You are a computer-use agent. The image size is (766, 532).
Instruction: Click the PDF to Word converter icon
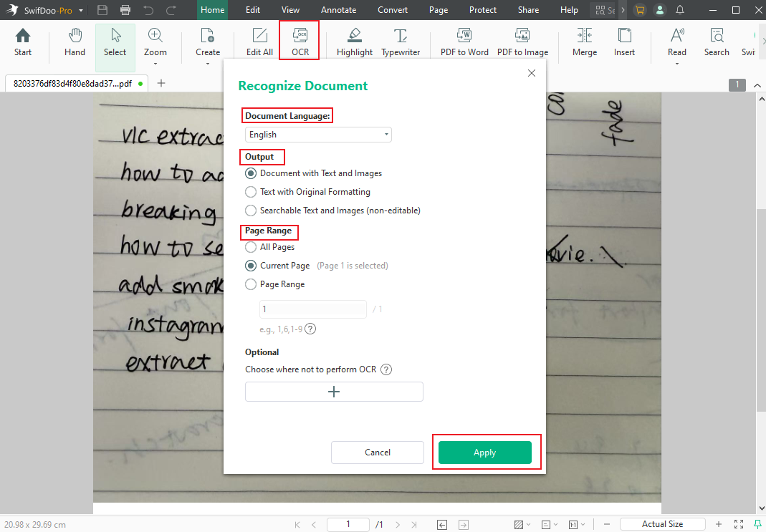click(x=464, y=42)
